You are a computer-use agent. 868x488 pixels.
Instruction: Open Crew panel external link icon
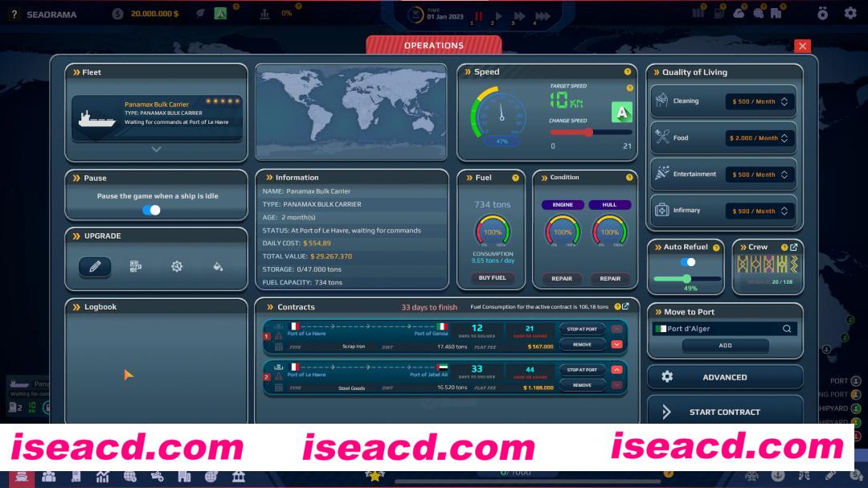(794, 247)
